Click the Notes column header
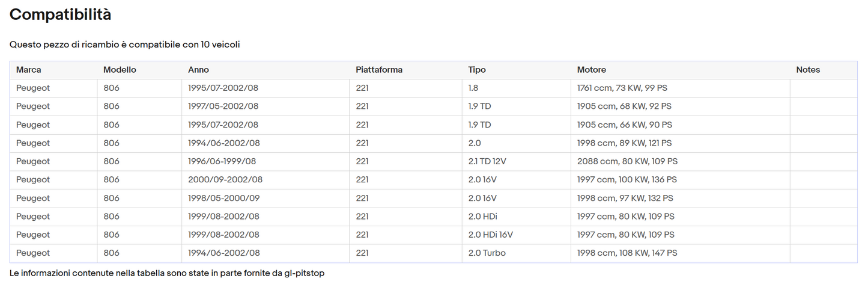868x287 pixels. [x=808, y=70]
